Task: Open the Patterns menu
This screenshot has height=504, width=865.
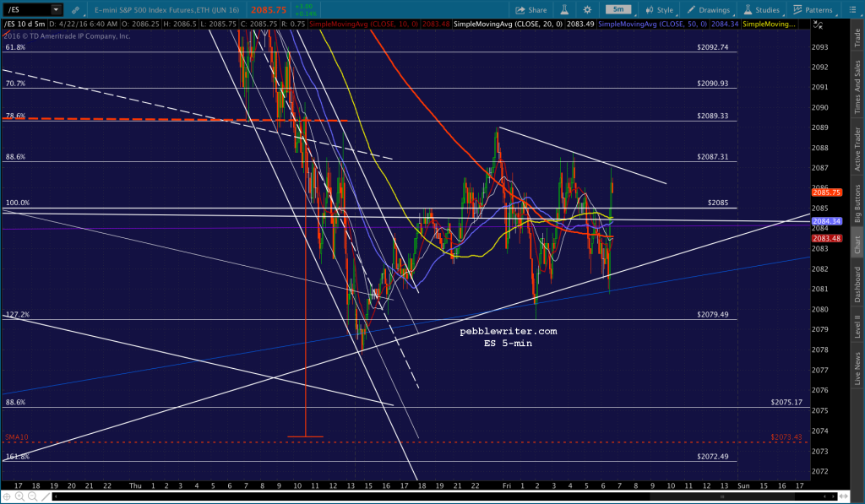Action: point(813,10)
